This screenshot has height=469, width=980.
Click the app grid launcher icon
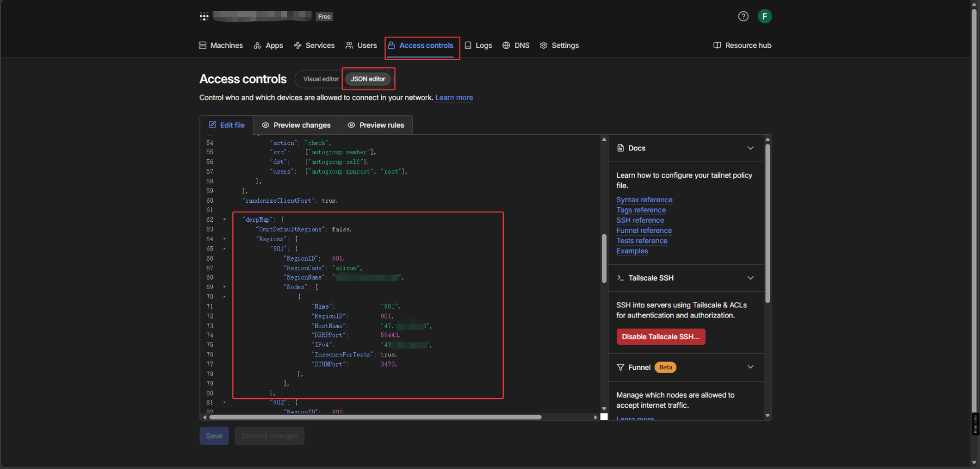pos(204,17)
